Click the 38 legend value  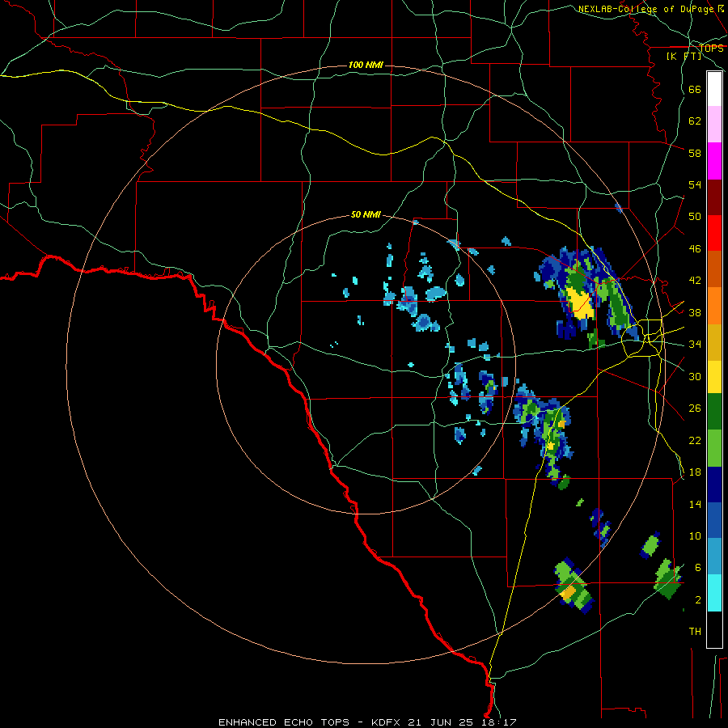click(x=695, y=312)
